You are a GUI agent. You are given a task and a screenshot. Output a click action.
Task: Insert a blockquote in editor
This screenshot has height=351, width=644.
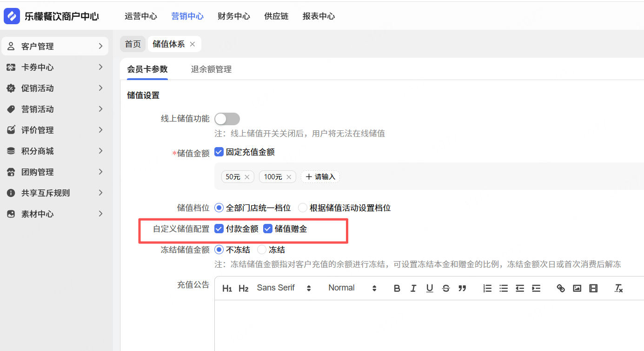tap(462, 288)
